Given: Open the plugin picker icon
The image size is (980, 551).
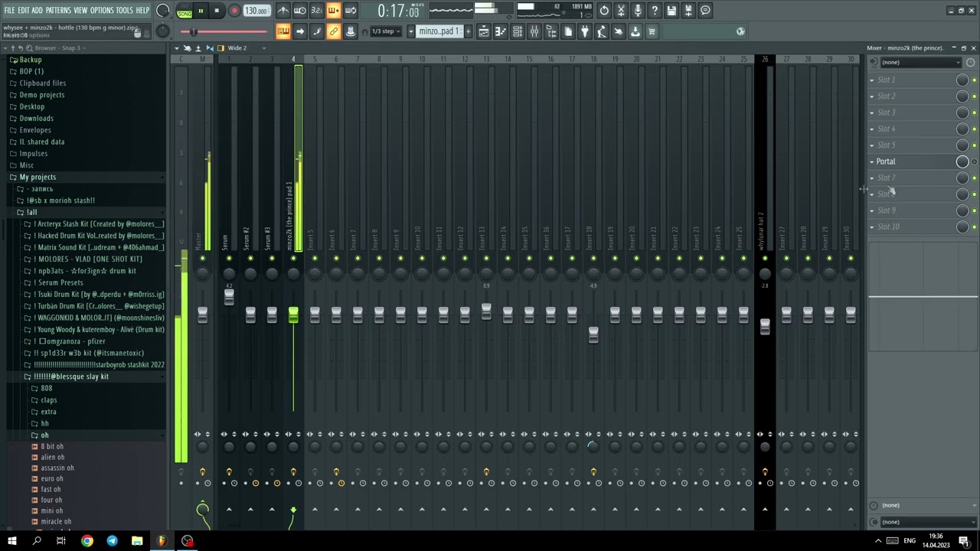Looking at the screenshot, I should tap(585, 31).
